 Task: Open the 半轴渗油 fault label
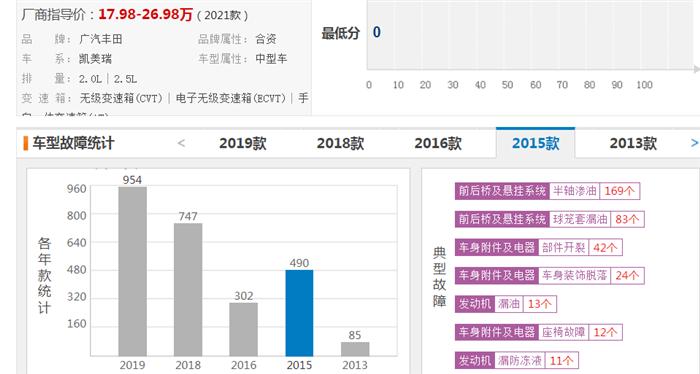[x=575, y=191]
